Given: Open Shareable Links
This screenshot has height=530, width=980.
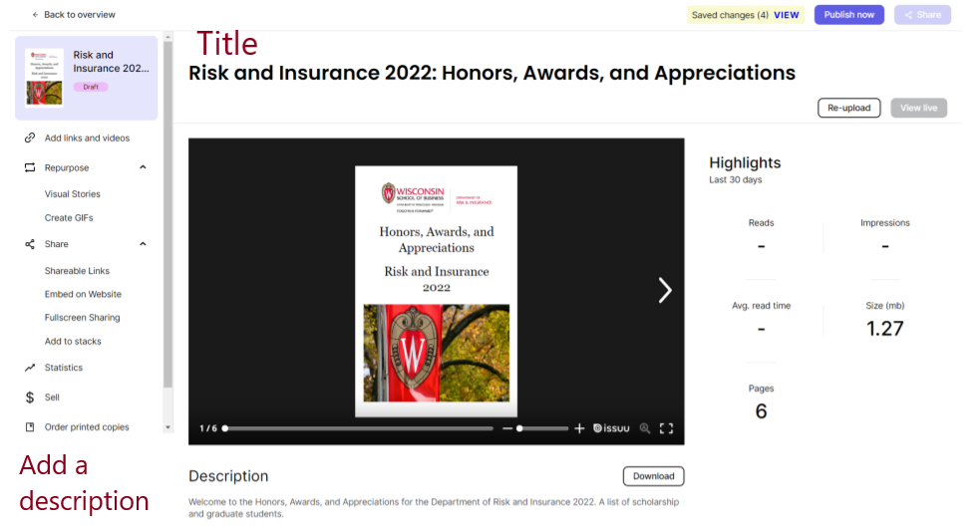Looking at the screenshot, I should point(77,271).
